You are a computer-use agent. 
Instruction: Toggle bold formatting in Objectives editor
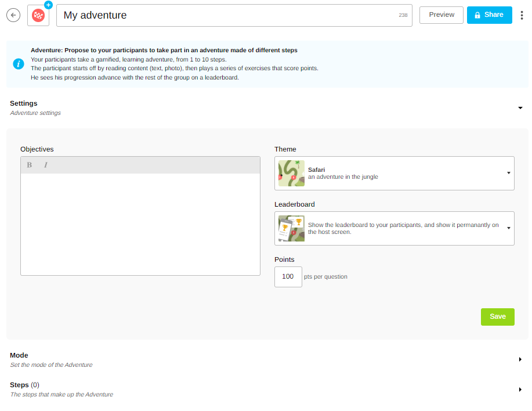(x=30, y=165)
